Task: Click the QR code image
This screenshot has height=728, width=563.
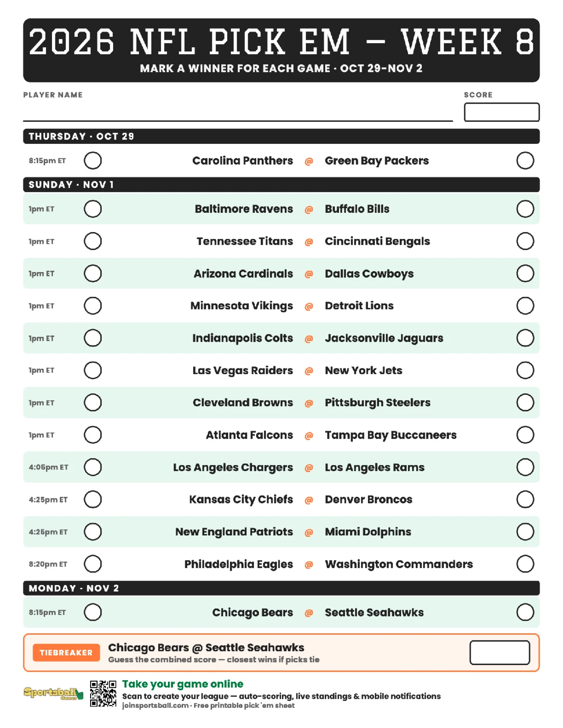Action: pyautogui.click(x=103, y=693)
